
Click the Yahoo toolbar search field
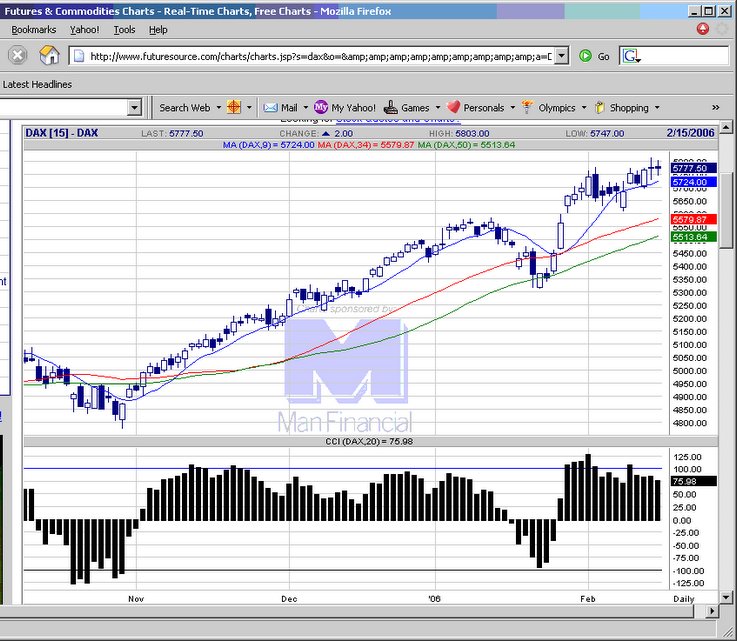[x=63, y=108]
